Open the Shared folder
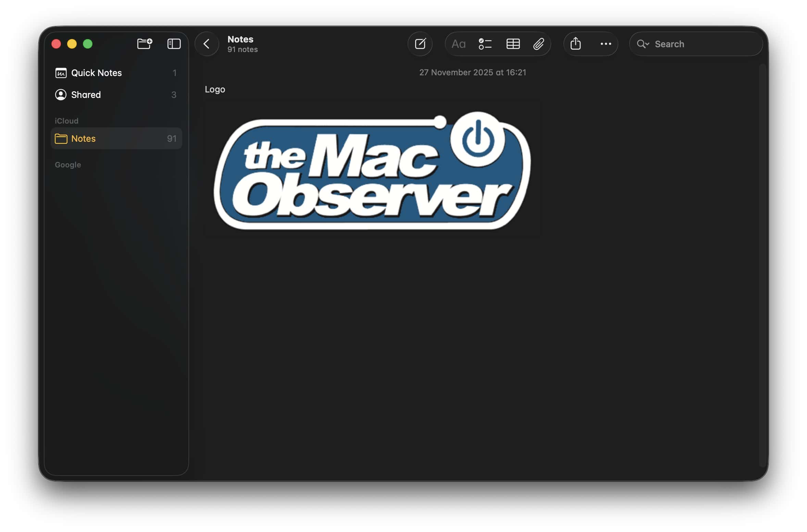 pyautogui.click(x=116, y=95)
